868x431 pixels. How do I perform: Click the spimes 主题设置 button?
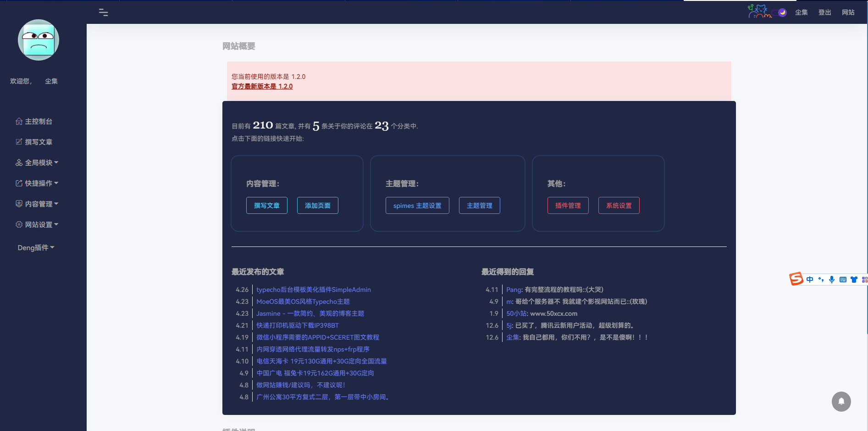417,206
